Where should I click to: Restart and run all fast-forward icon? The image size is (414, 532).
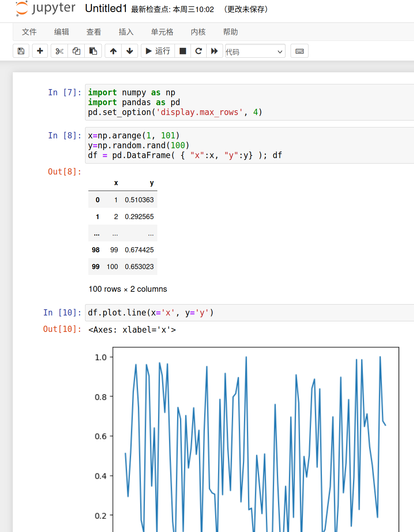[215, 51]
